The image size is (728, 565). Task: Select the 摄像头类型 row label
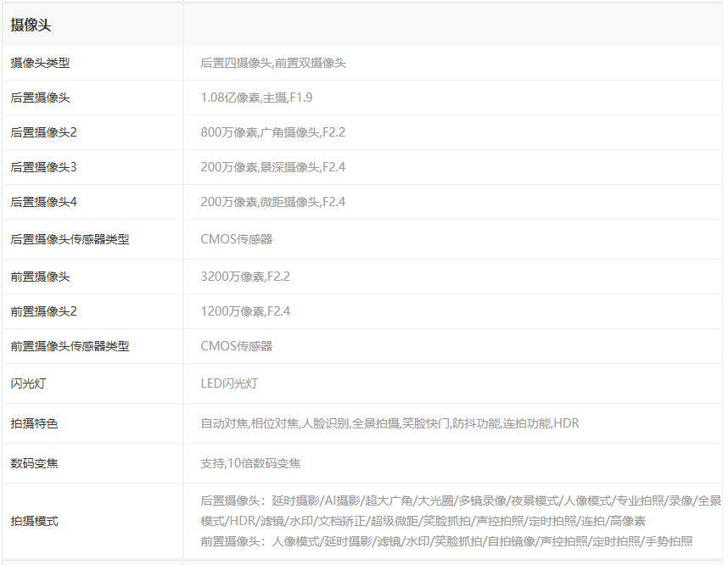pyautogui.click(x=37, y=62)
